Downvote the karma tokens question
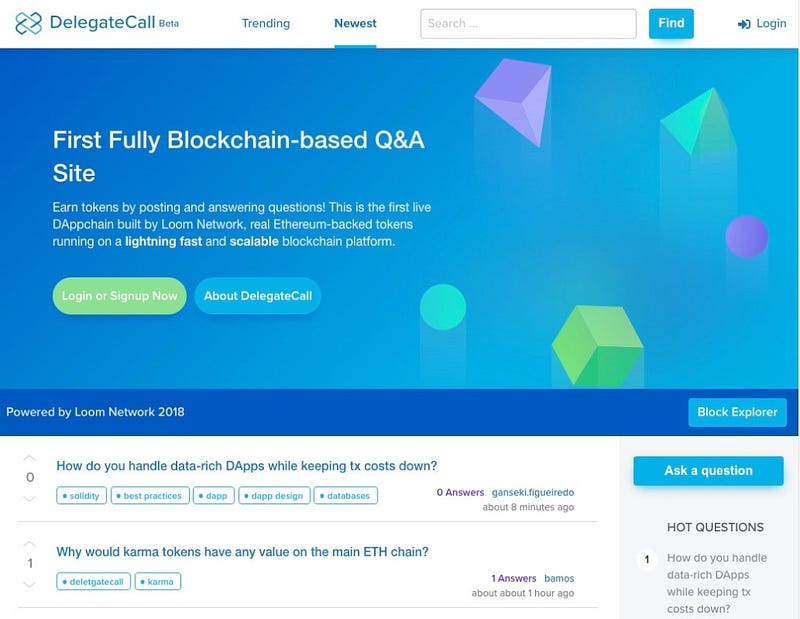The image size is (800, 619). pos(30,584)
